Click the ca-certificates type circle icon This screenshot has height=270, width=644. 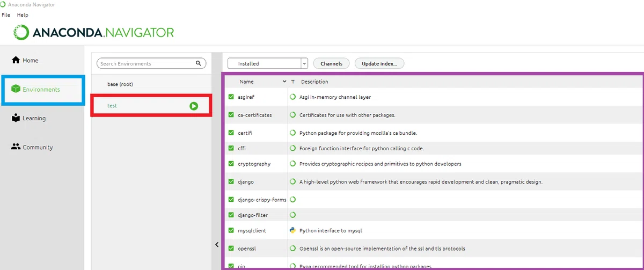(x=293, y=115)
